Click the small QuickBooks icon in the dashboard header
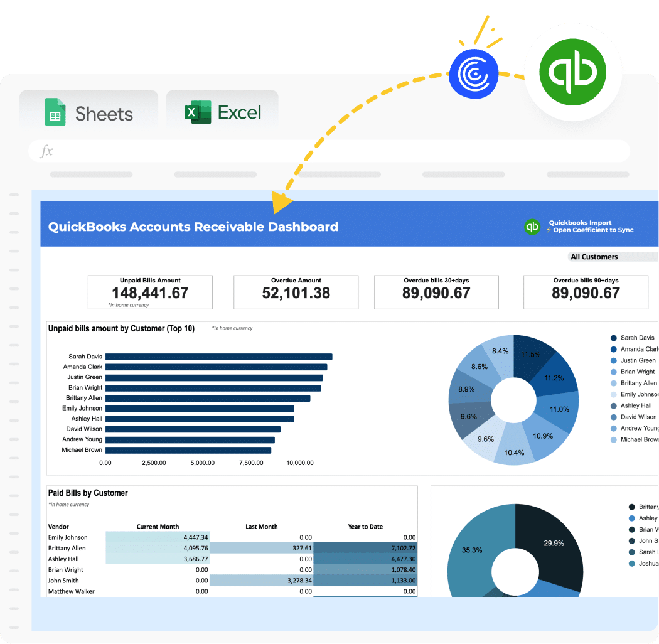Screen dimensions: 659x644 pos(532,227)
